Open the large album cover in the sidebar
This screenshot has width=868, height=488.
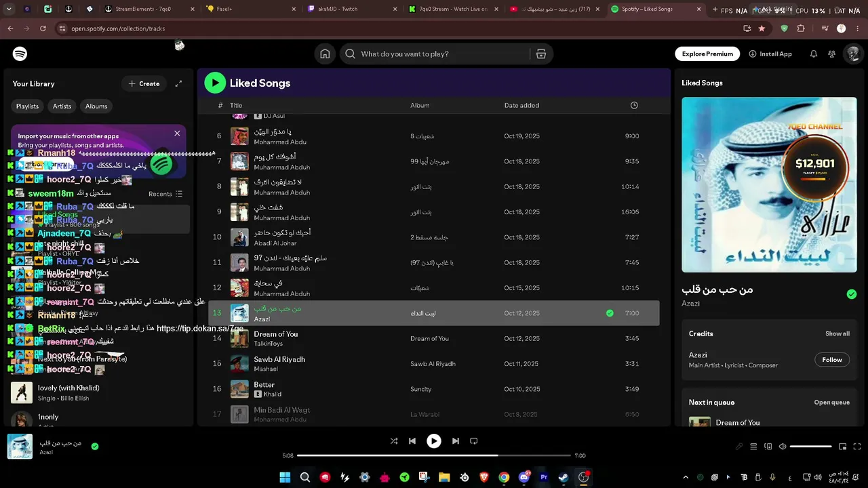point(769,184)
